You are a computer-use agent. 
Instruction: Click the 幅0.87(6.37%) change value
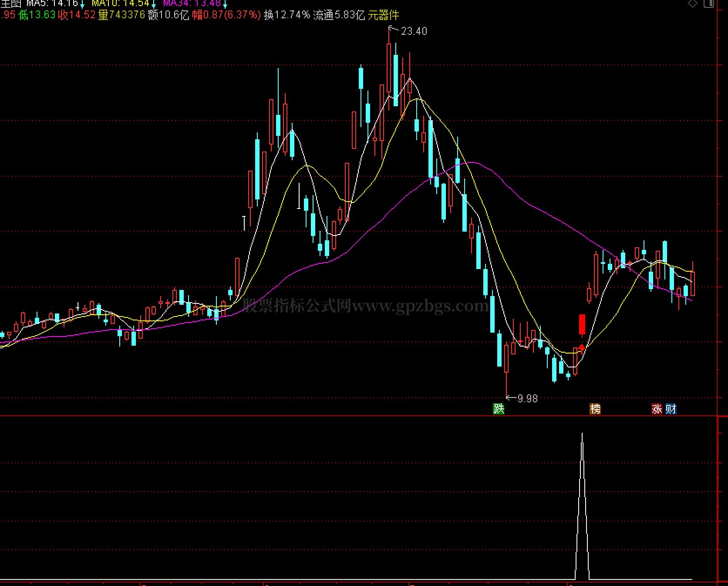click(226, 15)
